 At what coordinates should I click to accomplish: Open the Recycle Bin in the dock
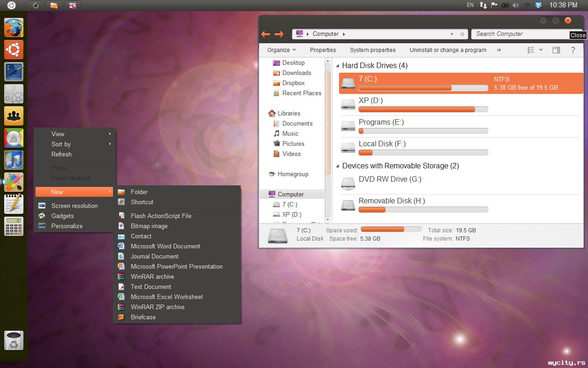(x=14, y=340)
